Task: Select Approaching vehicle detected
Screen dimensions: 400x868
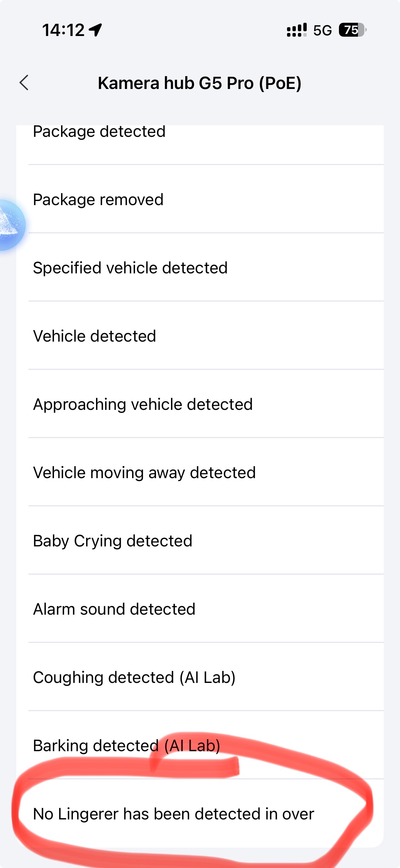Action: (x=143, y=404)
